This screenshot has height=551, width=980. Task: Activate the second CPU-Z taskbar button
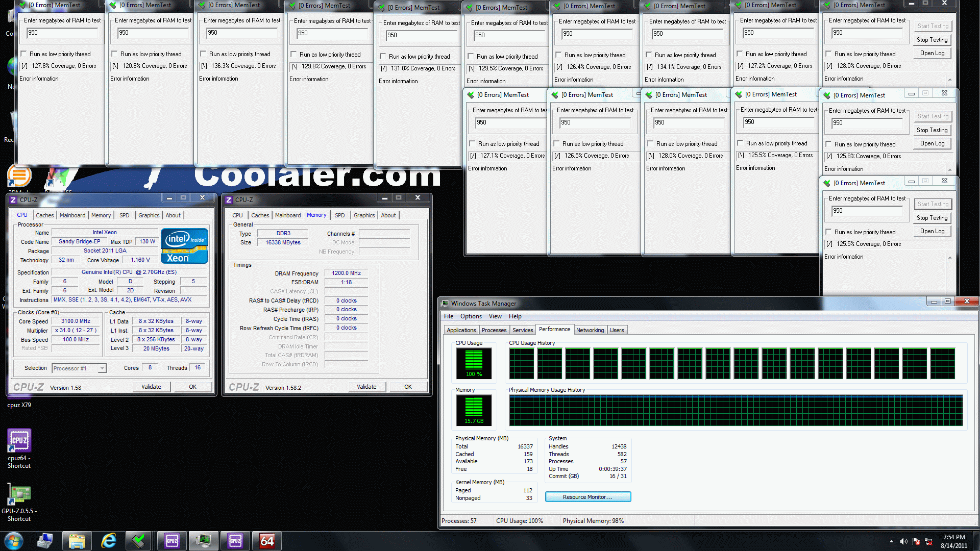pos(235,541)
